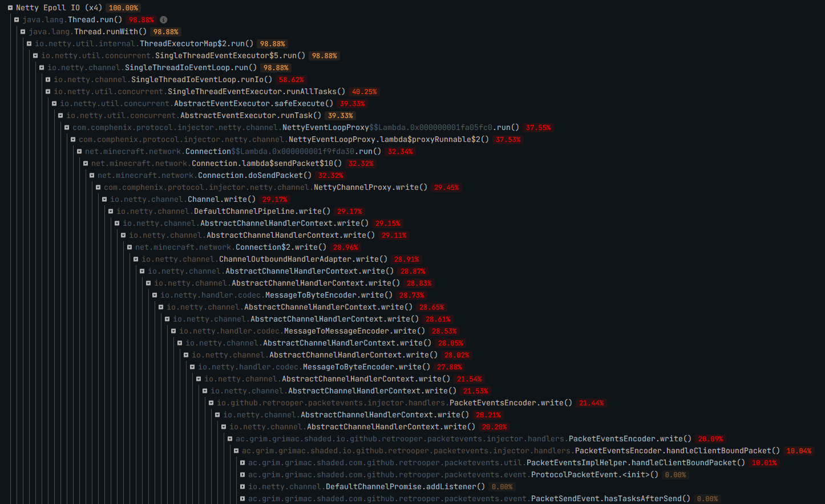Collapse the AbstractChannelHandlerContext.write() node at 28.87%
This screenshot has width=825, height=504.
pos(142,271)
